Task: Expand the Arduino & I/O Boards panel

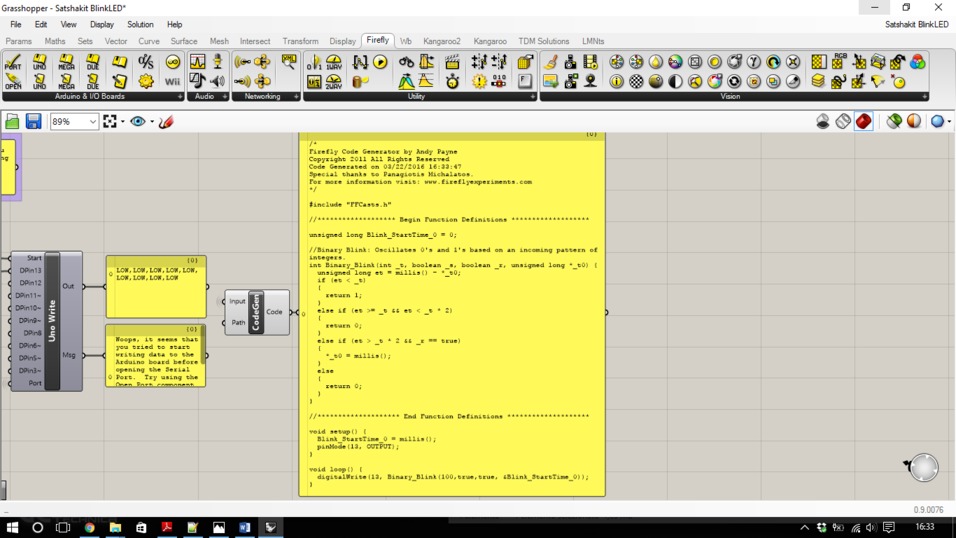Action: click(x=180, y=96)
